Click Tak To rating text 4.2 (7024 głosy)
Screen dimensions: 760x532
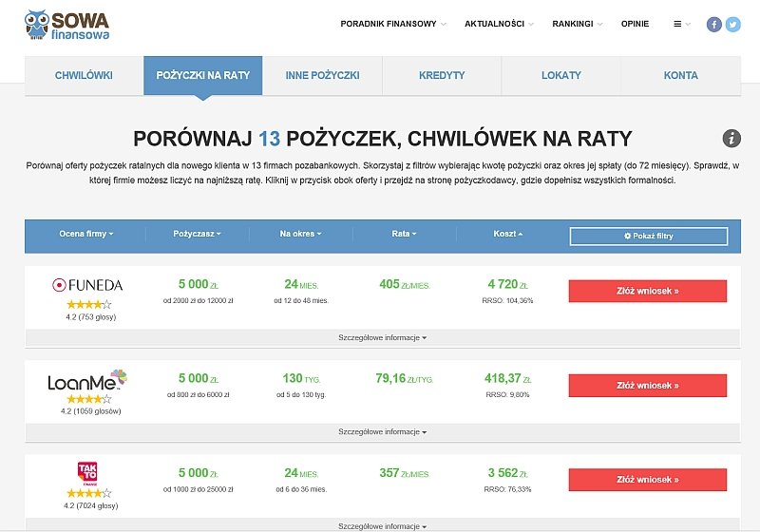click(90, 505)
